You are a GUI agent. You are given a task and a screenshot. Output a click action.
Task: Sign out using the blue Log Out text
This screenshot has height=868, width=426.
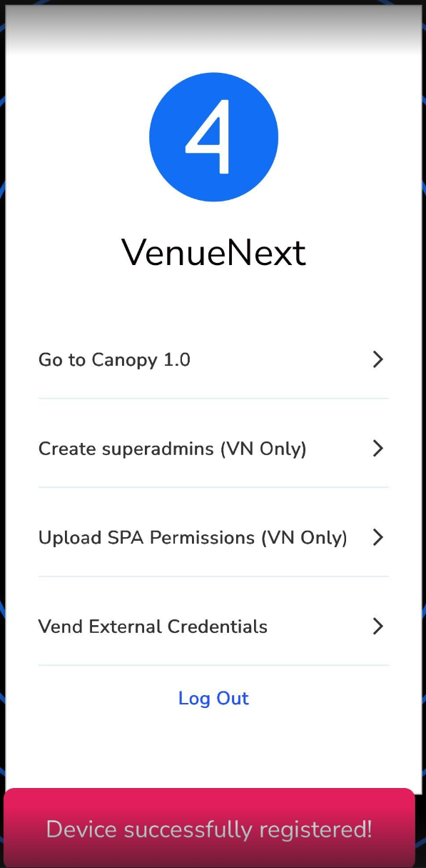[x=213, y=698]
